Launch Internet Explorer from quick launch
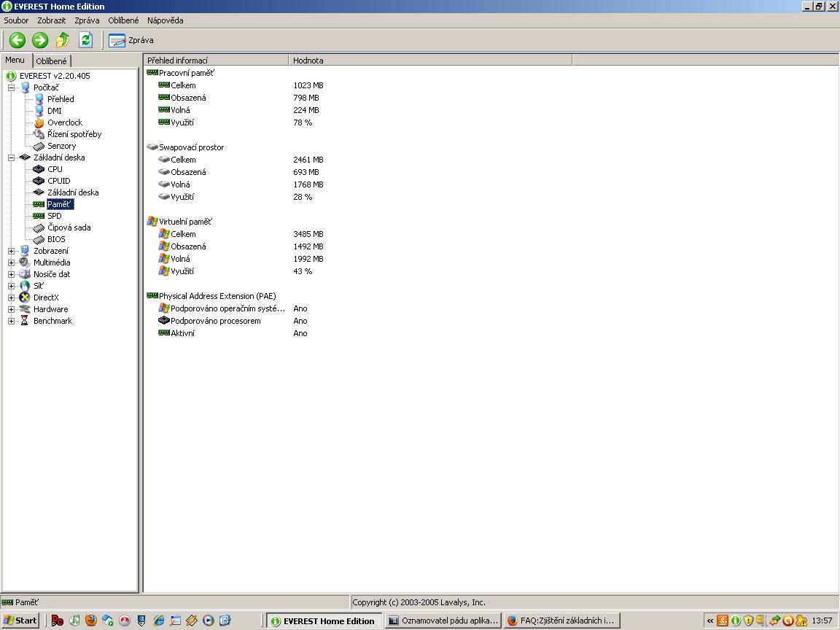The height and width of the screenshot is (630, 840). pyautogui.click(x=158, y=621)
